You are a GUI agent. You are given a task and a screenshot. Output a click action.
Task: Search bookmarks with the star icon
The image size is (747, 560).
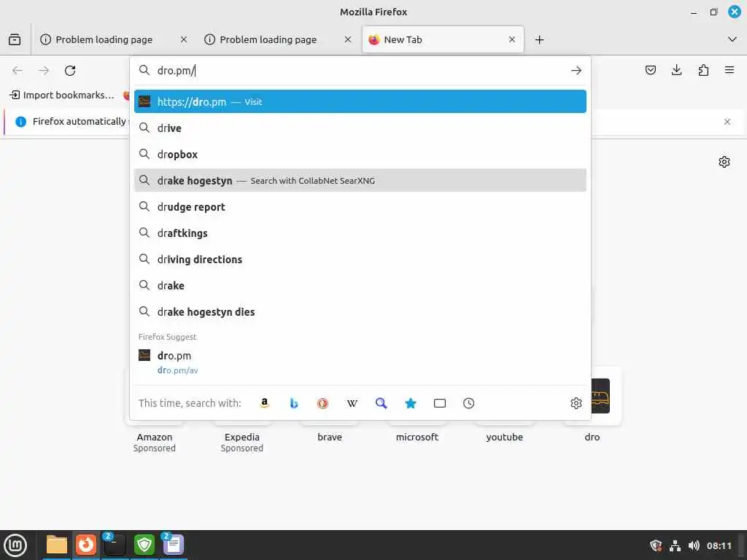411,403
